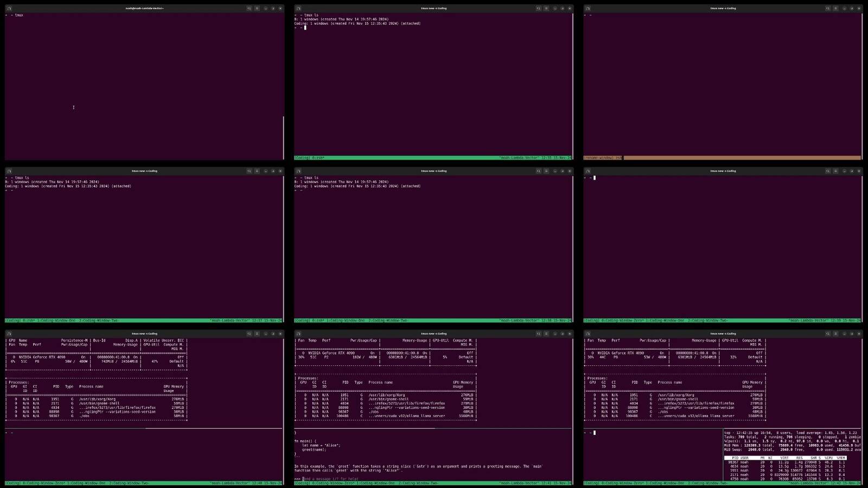Open search in the 12:42 top terminal
The image size is (868, 488).
[x=827, y=334]
